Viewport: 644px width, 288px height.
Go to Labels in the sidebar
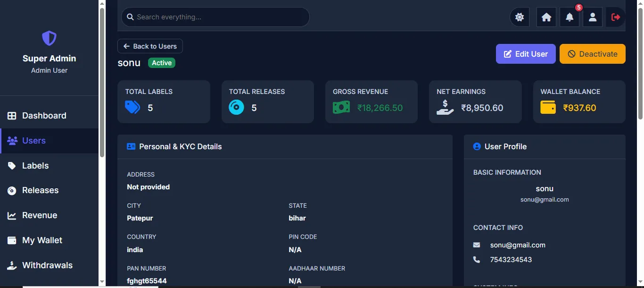point(49,166)
